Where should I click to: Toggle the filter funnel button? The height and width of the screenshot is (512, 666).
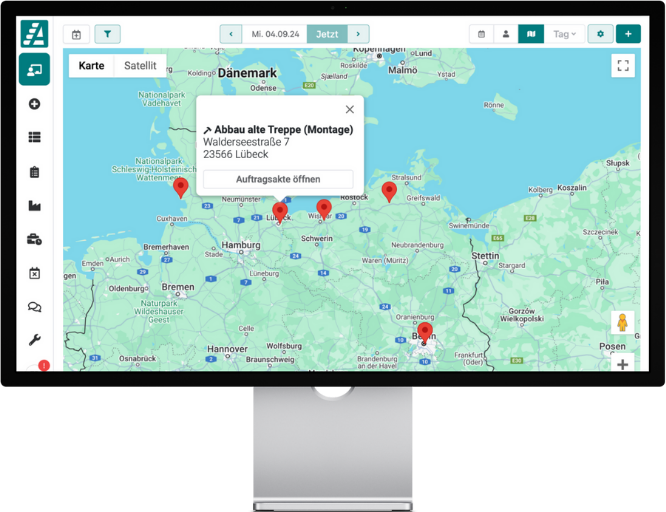[107, 34]
